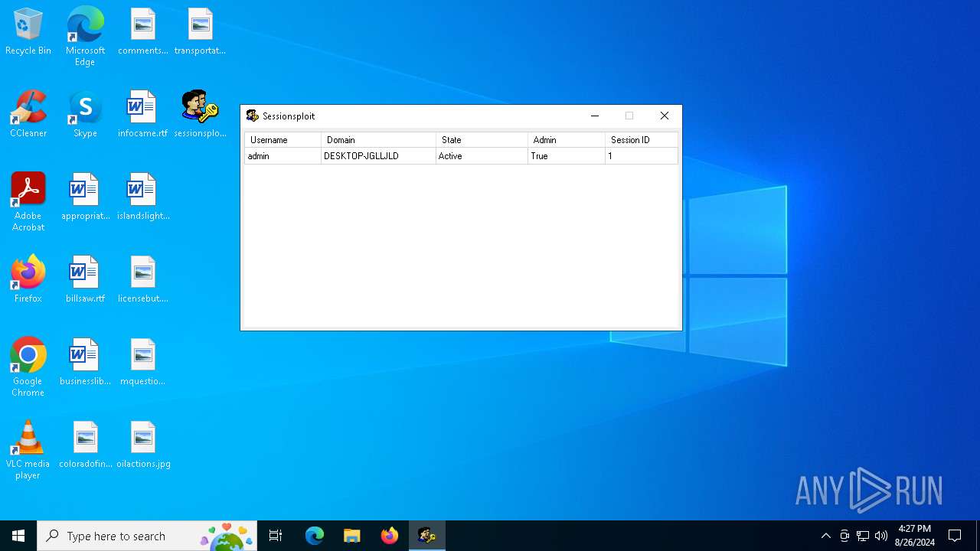Close the Sessionsploit window

coord(665,116)
